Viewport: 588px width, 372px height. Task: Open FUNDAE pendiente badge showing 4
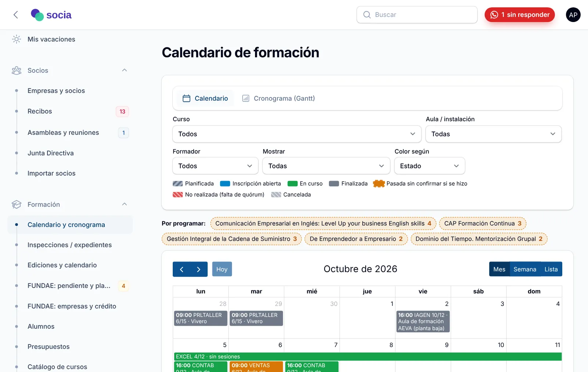click(123, 286)
